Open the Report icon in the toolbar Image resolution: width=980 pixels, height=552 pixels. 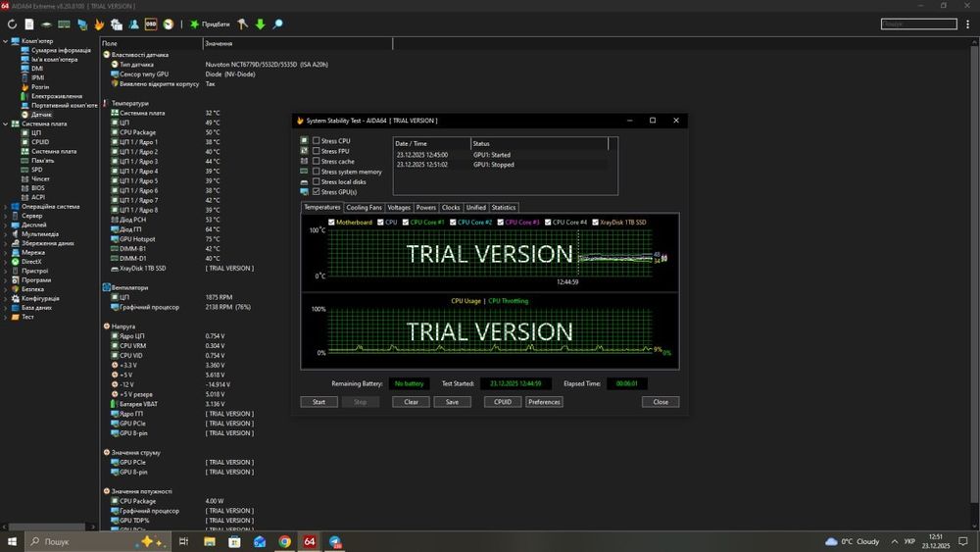(29, 24)
